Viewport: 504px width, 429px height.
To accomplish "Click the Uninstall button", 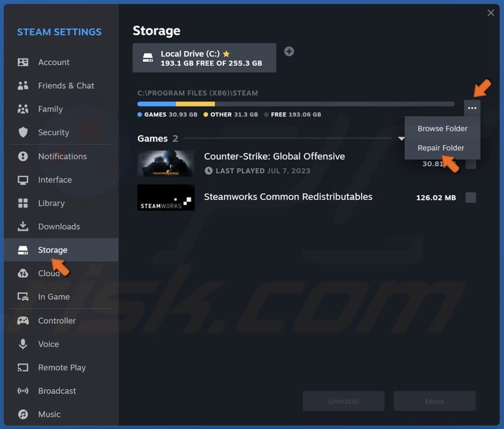I will (x=343, y=401).
